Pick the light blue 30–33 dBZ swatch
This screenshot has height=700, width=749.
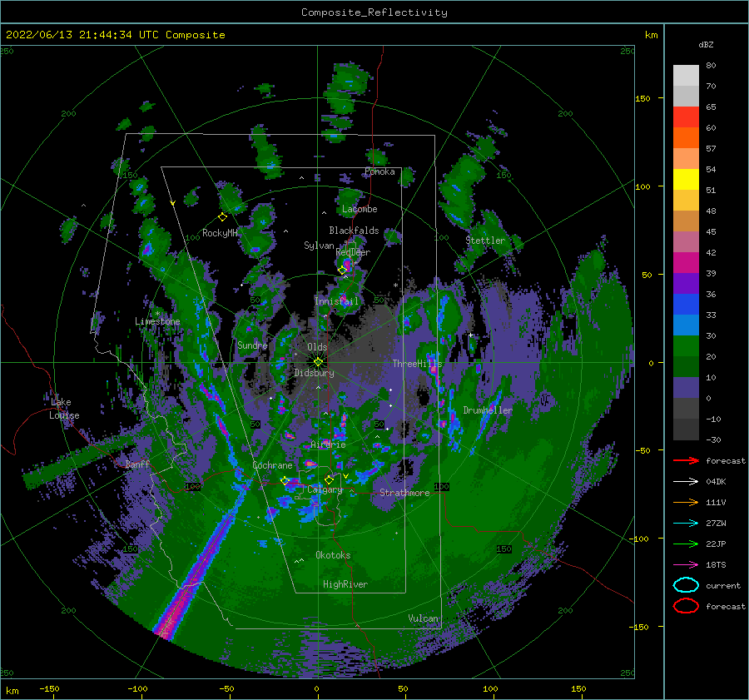pos(686,325)
